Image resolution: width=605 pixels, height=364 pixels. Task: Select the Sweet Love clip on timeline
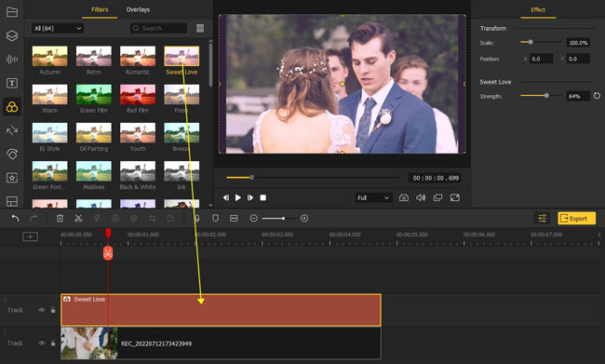[x=221, y=310]
